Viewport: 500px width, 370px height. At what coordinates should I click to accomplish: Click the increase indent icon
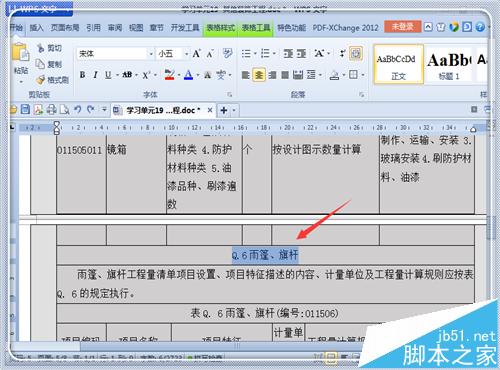click(301, 54)
